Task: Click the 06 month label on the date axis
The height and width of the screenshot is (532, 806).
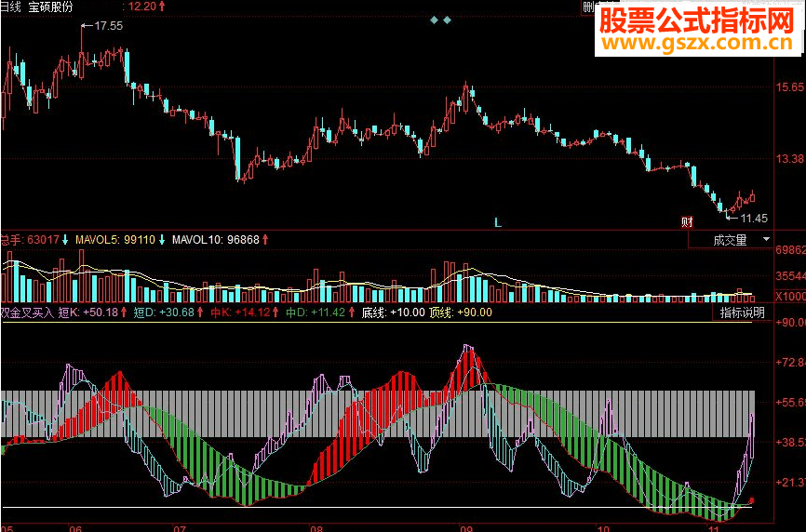Action: click(x=75, y=528)
